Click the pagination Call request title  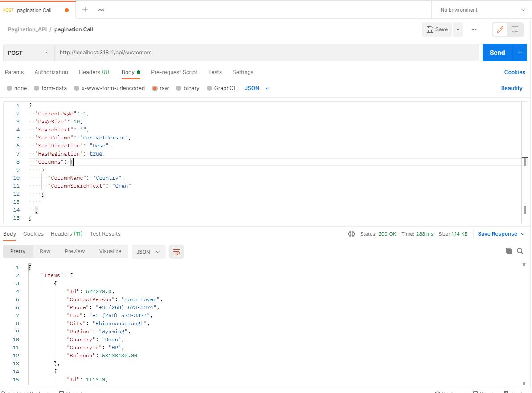pos(74,29)
